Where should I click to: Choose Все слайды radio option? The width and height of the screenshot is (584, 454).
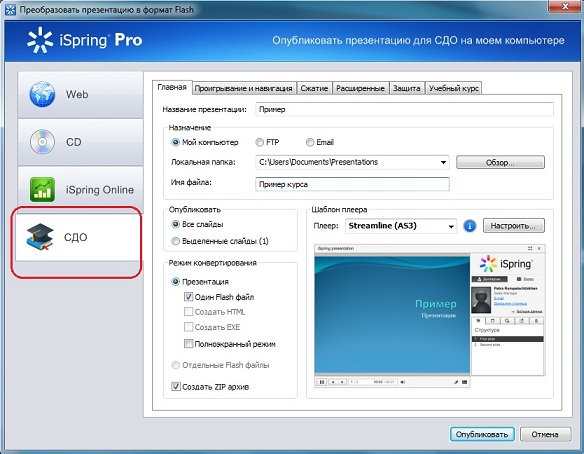click(175, 224)
